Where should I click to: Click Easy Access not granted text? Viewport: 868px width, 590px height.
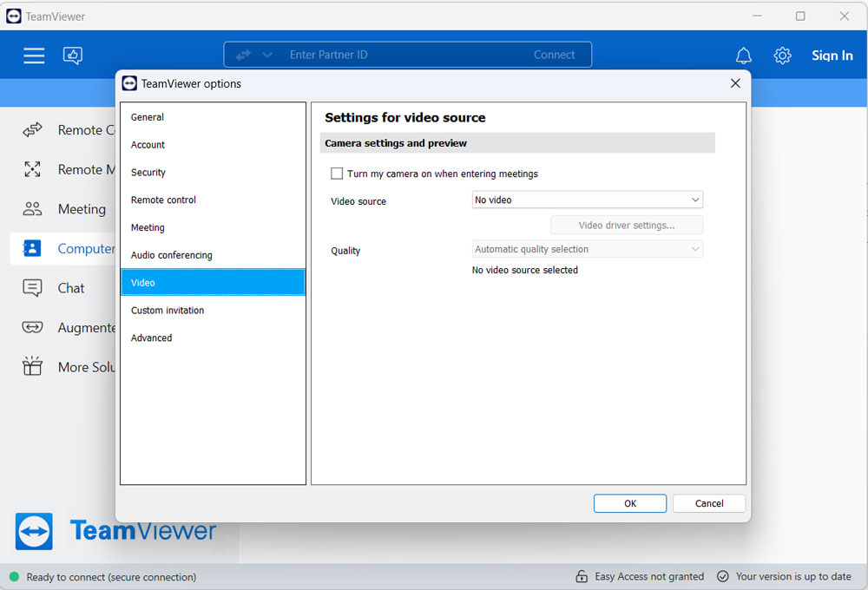(x=649, y=576)
